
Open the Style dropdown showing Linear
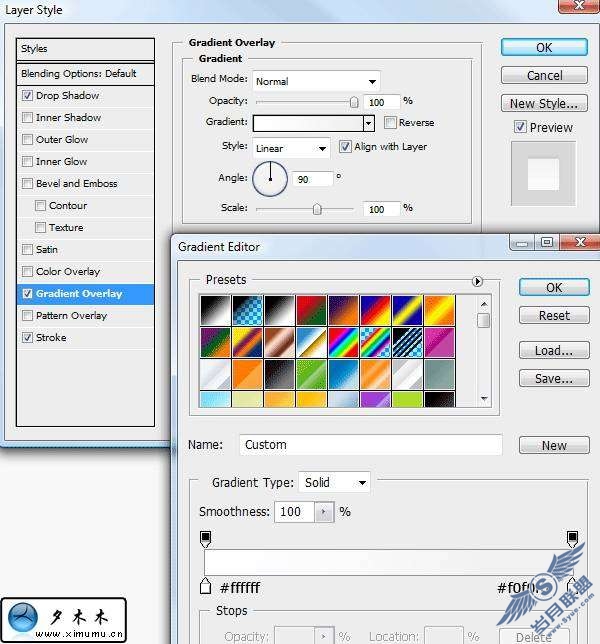coord(291,148)
